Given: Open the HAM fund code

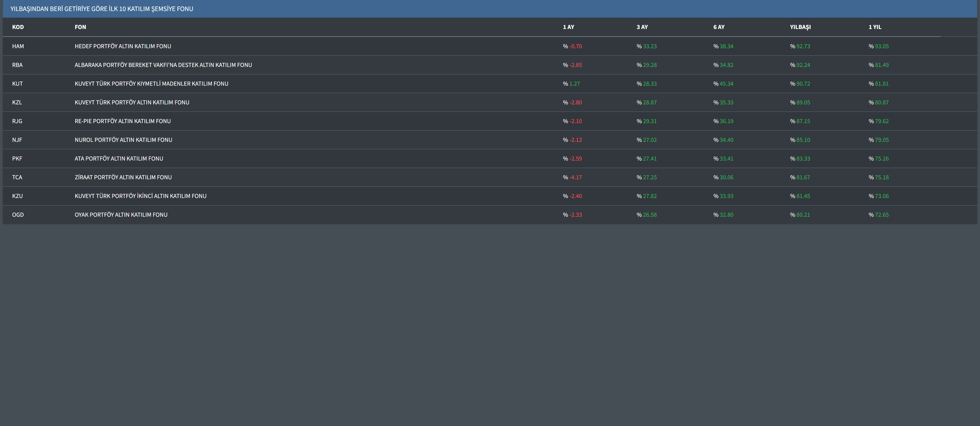Looking at the screenshot, I should [18, 46].
